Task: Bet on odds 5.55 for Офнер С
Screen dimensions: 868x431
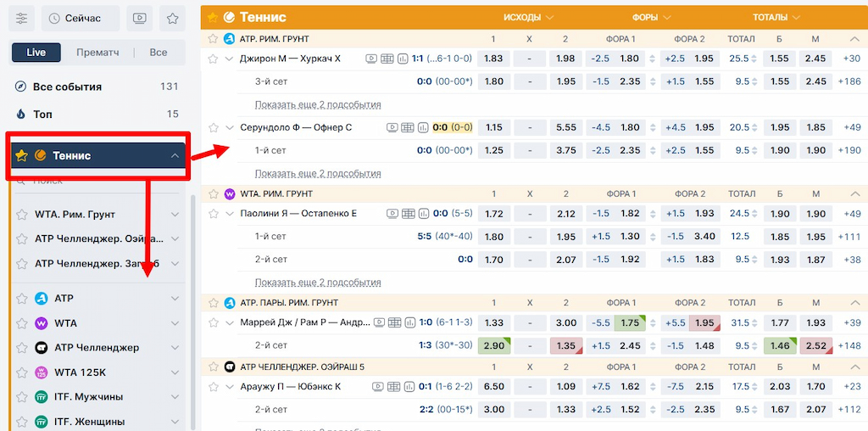Action: coord(565,127)
